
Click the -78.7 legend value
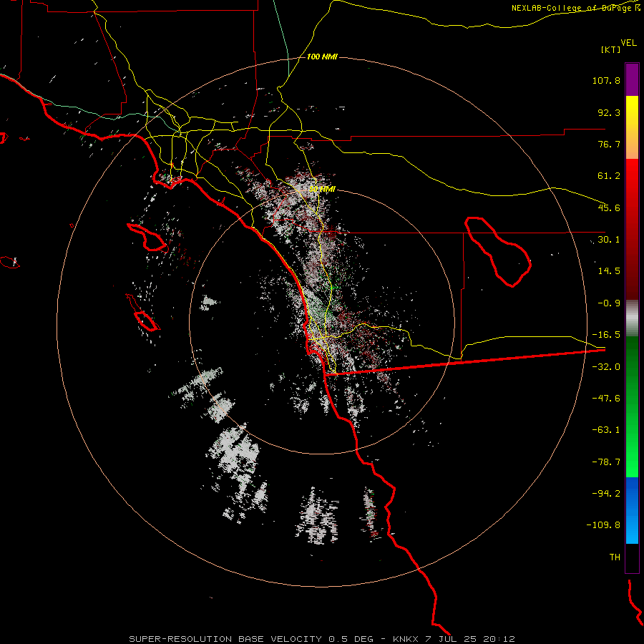(x=606, y=462)
